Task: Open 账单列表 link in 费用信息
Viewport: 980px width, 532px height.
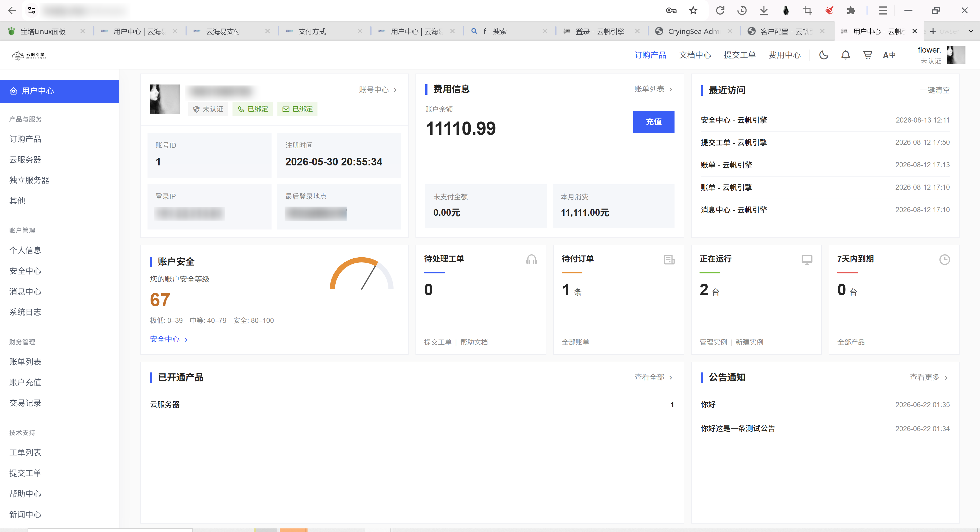Action: (x=654, y=89)
